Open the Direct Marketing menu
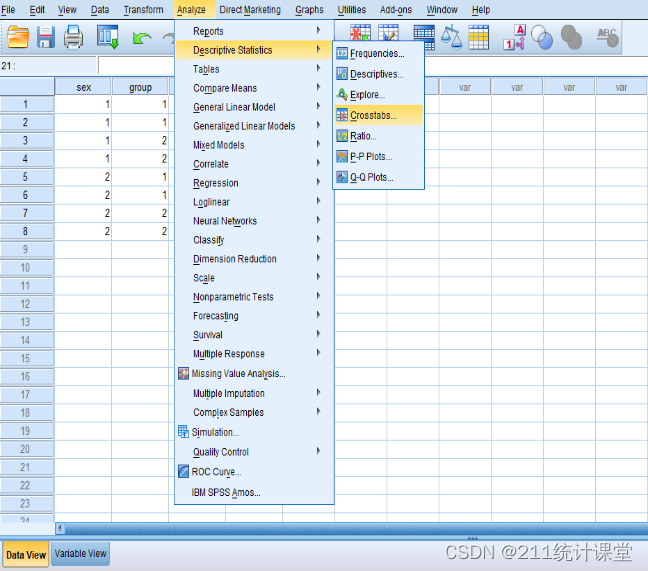Screen dimensions: 648x571 pos(250,10)
